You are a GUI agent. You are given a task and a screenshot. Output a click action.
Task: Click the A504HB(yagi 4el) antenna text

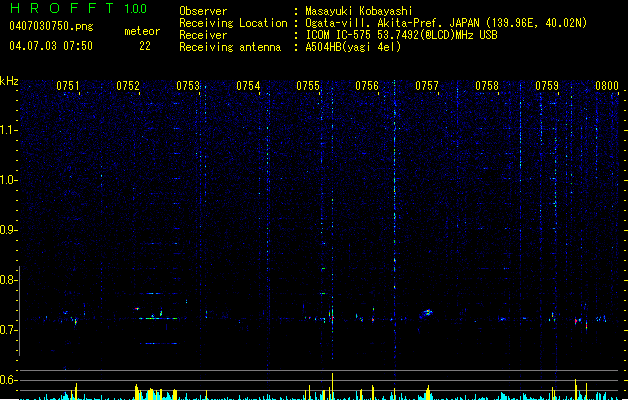pos(353,47)
